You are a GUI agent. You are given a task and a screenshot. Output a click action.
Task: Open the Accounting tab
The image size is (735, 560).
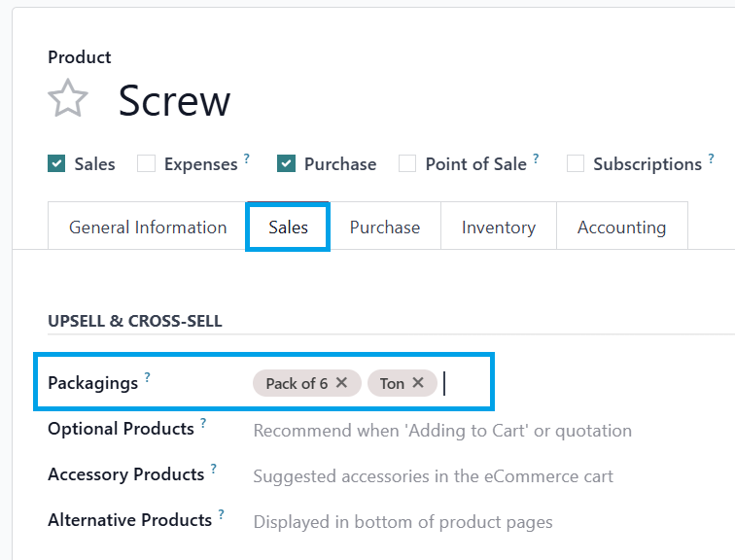point(622,227)
